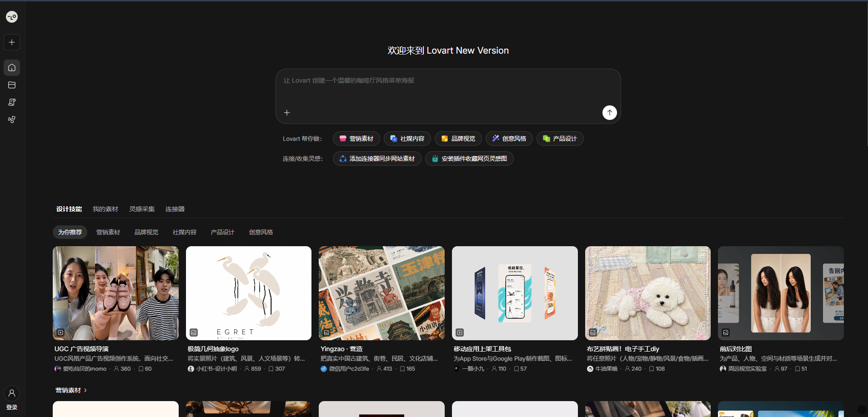Click 添加连接器同步网站素材 button

tap(377, 159)
